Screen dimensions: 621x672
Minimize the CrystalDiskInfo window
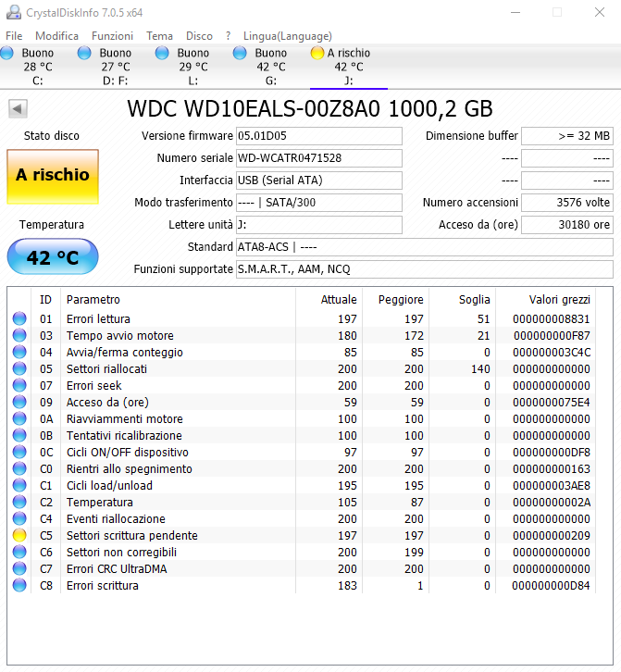[515, 12]
